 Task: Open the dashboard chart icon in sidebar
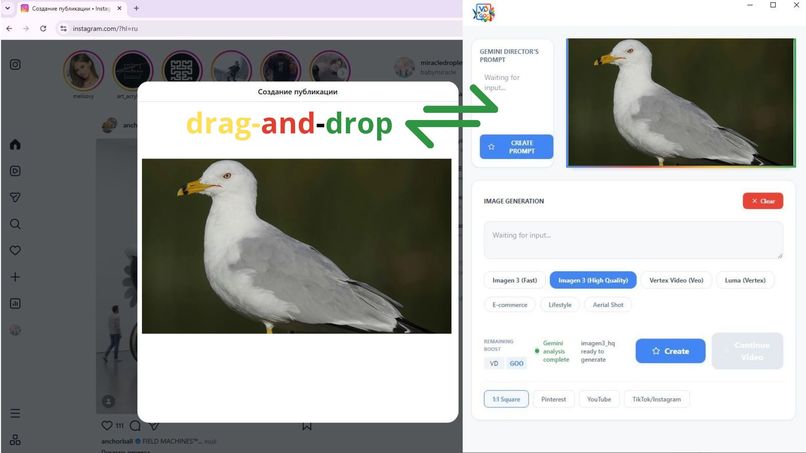point(15,303)
